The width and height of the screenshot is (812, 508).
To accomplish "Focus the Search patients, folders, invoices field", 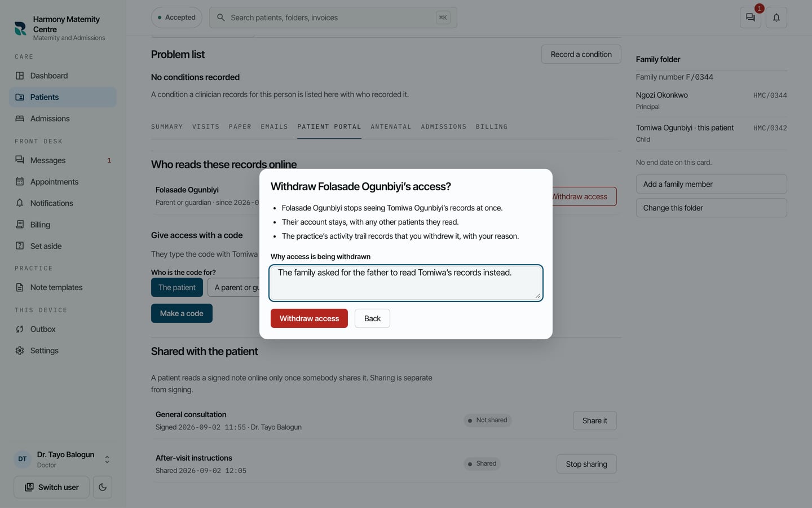I will (x=333, y=17).
